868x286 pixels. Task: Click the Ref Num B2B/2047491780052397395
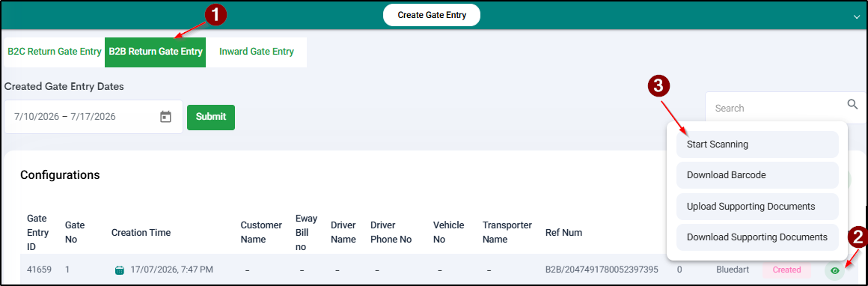(602, 270)
